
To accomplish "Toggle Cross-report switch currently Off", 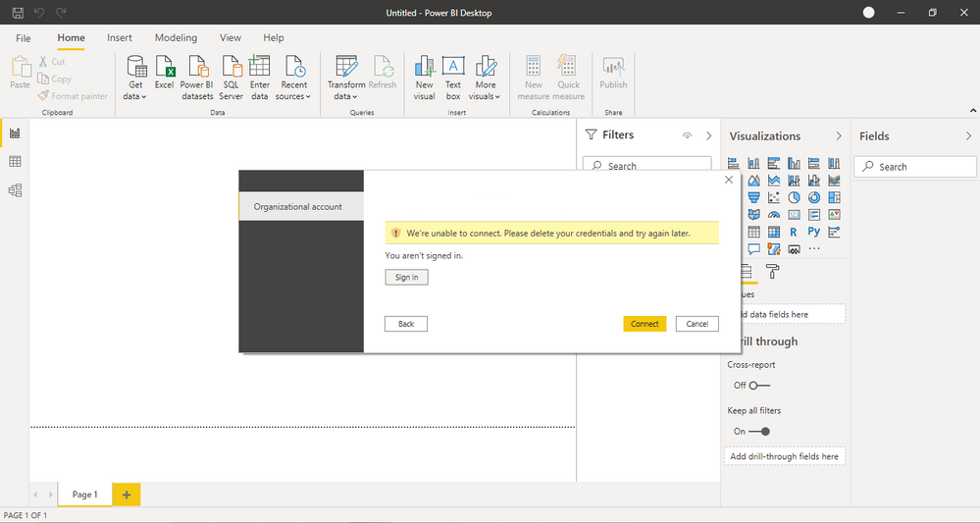I will 759,386.
